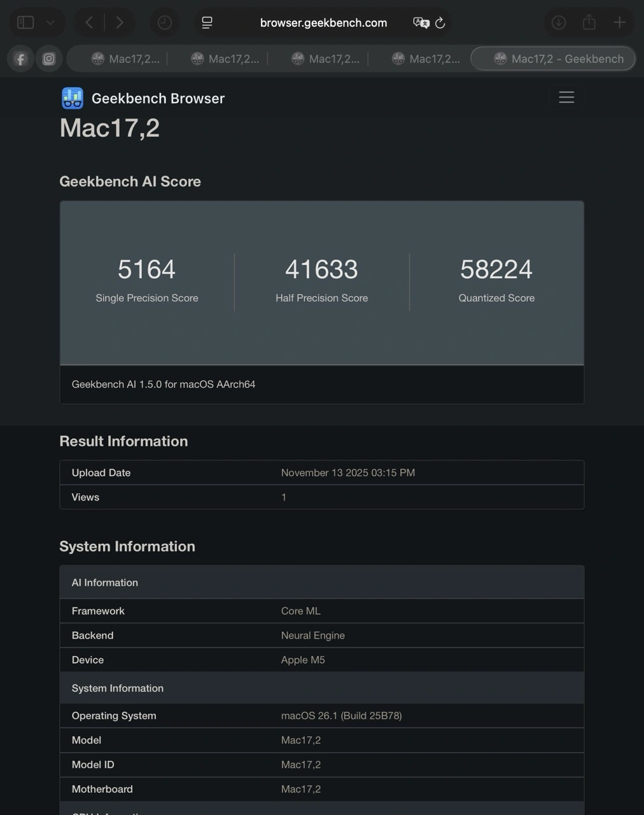Open the page menu in address bar

click(x=207, y=23)
